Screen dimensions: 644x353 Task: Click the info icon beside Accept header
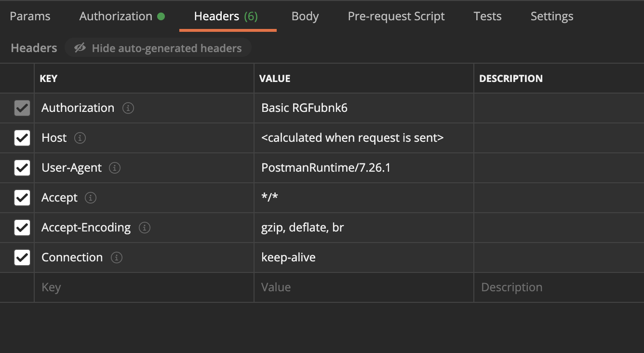coord(90,198)
